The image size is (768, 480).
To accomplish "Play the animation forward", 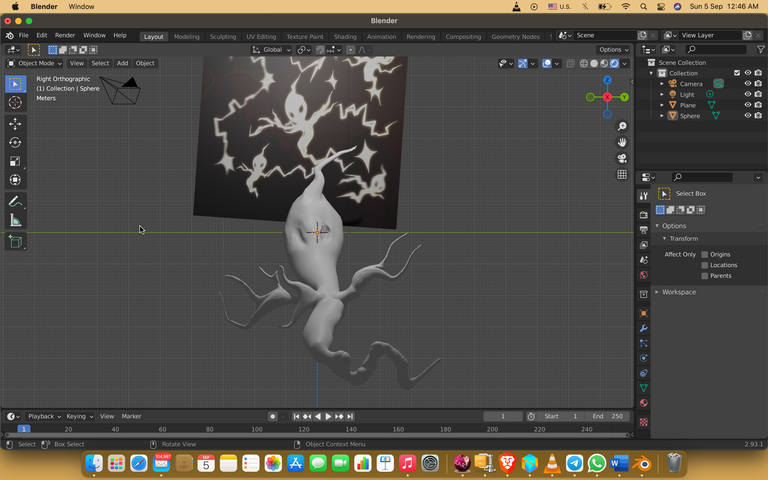I will pos(328,416).
